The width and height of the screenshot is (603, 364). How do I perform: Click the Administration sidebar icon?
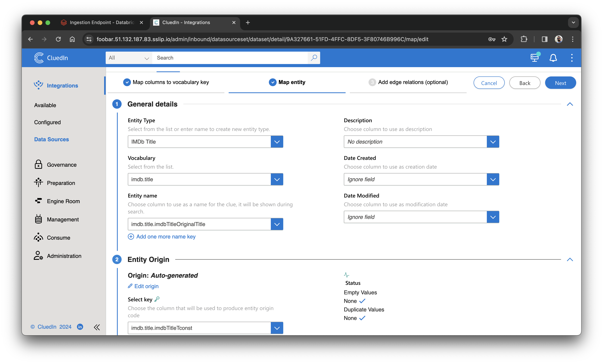pyautogui.click(x=38, y=256)
